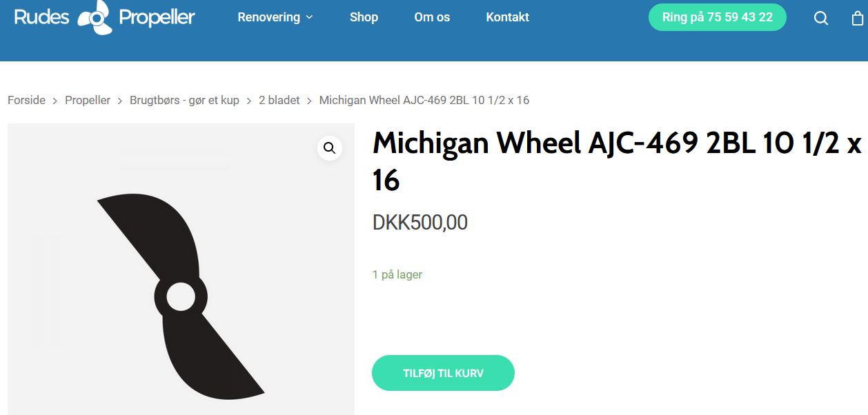Open the 2 bladet breadcrumb link
Image resolution: width=868 pixels, height=415 pixels.
tap(279, 100)
